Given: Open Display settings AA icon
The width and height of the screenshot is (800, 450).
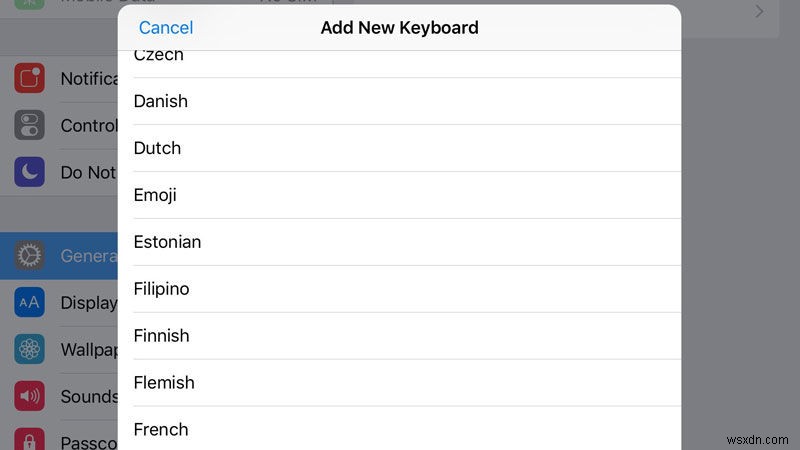Looking at the screenshot, I should (x=30, y=302).
